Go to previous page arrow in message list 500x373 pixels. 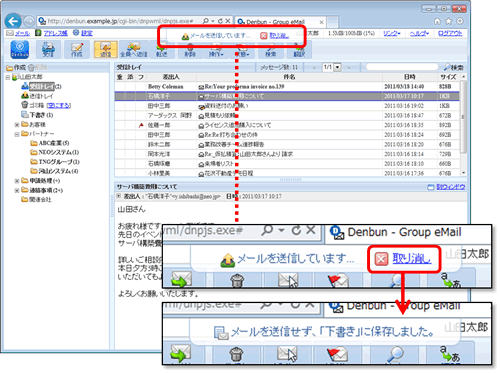[314, 67]
